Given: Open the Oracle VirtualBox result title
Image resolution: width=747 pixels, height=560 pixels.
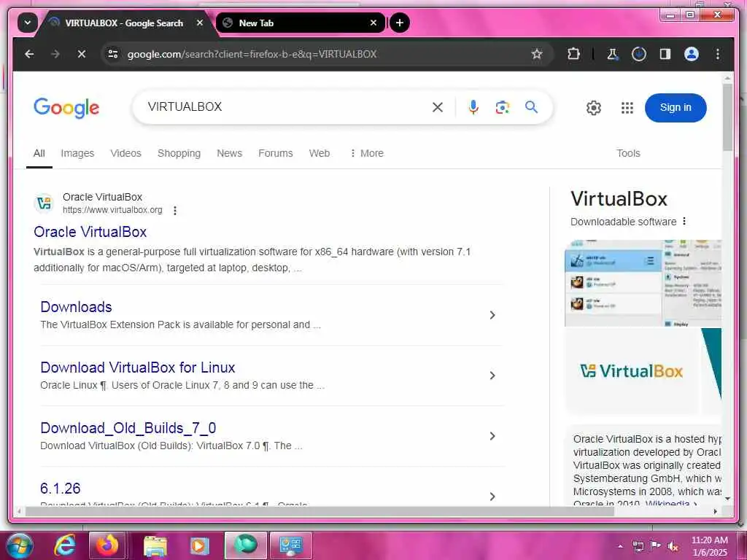Looking at the screenshot, I should [x=90, y=232].
